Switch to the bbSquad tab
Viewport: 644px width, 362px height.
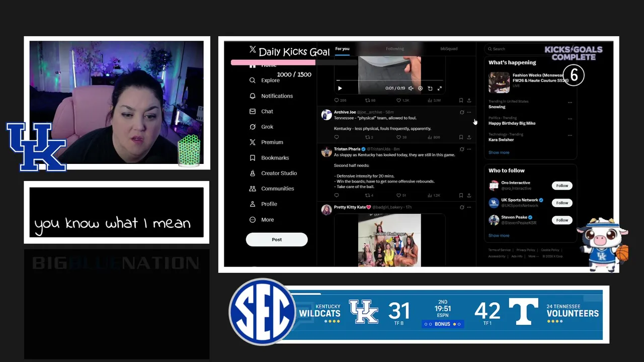pyautogui.click(x=449, y=49)
